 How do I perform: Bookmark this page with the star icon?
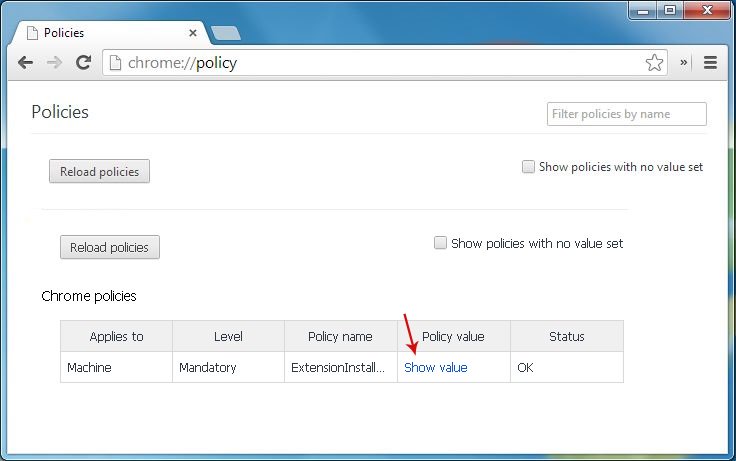pyautogui.click(x=654, y=62)
